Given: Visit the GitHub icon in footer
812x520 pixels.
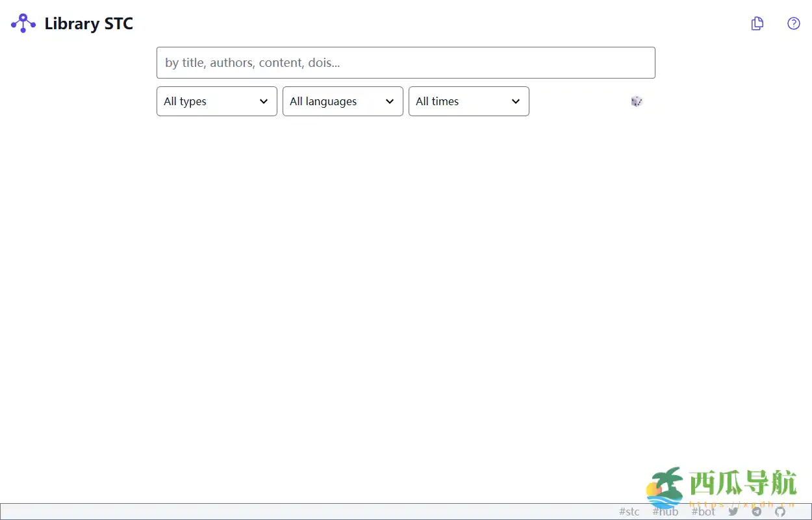Looking at the screenshot, I should click(x=780, y=512).
